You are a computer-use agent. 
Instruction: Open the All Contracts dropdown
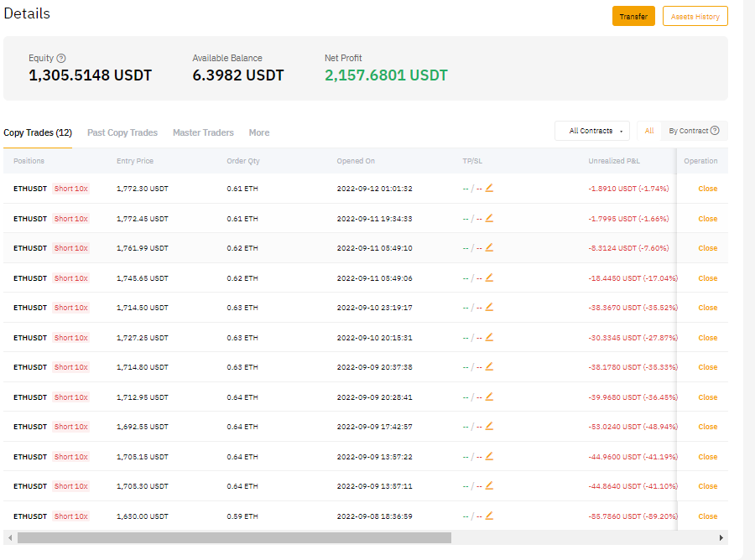[x=591, y=131]
